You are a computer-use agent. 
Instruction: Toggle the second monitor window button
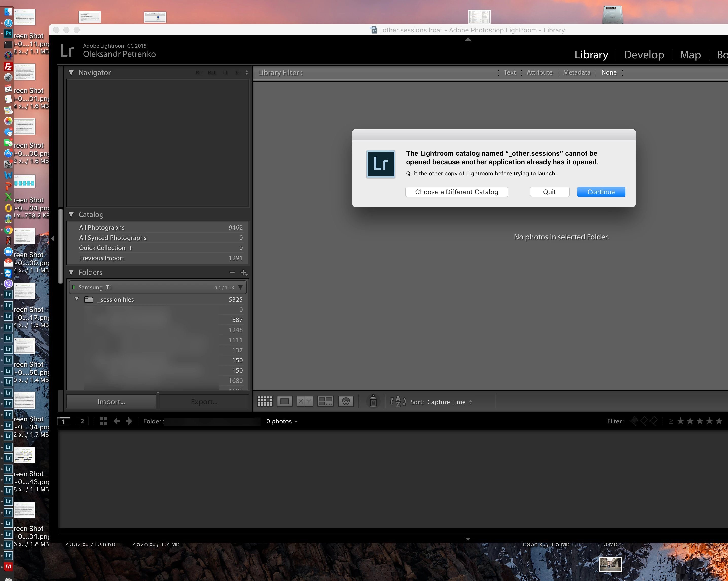82,421
